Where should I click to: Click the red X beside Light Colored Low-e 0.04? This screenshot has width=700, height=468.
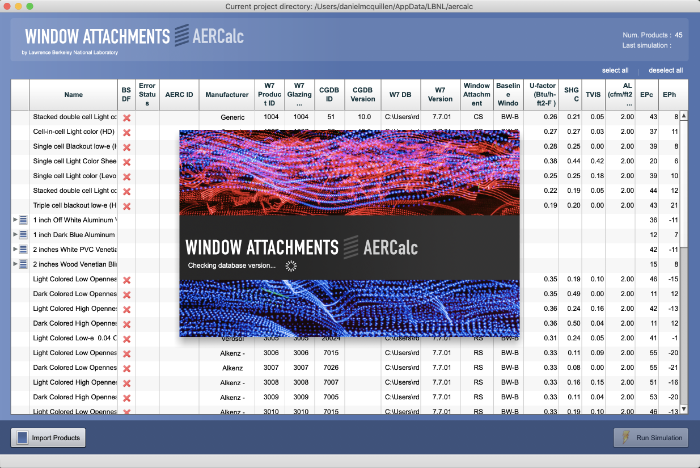[x=127, y=339]
